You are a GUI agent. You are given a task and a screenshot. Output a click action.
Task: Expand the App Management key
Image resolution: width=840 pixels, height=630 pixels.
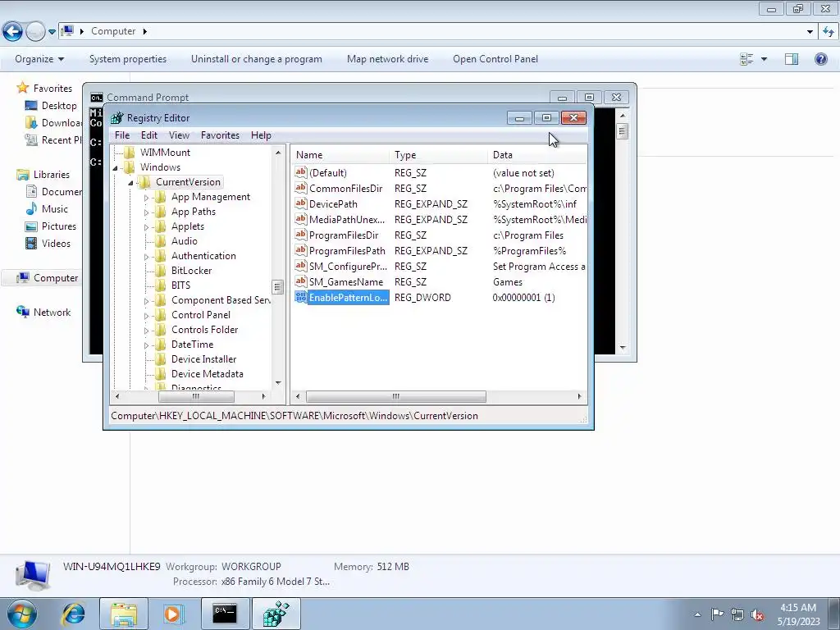click(146, 198)
